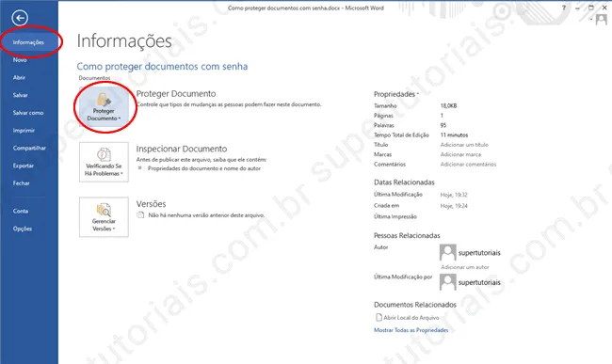Click Mostrar Todas as Propriedades link
This screenshot has height=364, width=612.
[411, 330]
